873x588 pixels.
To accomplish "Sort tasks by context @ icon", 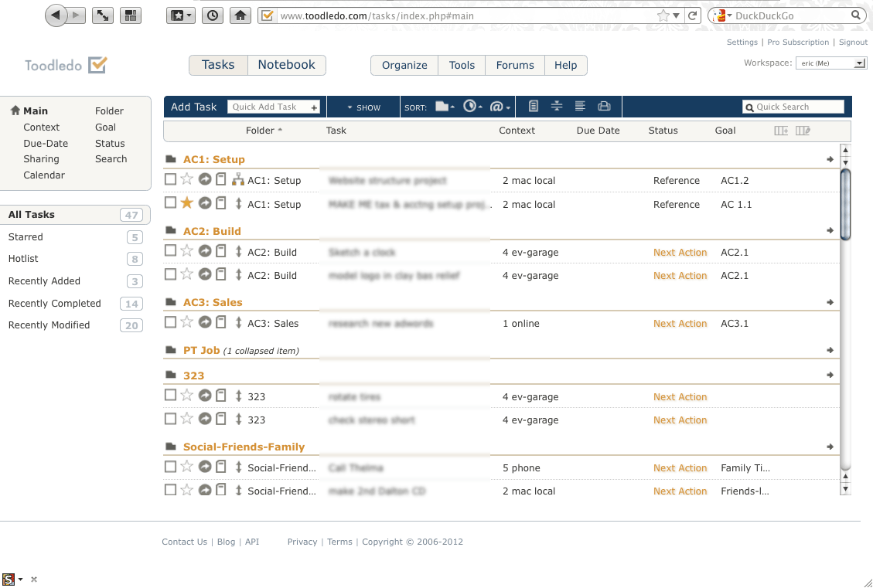I will pos(500,107).
